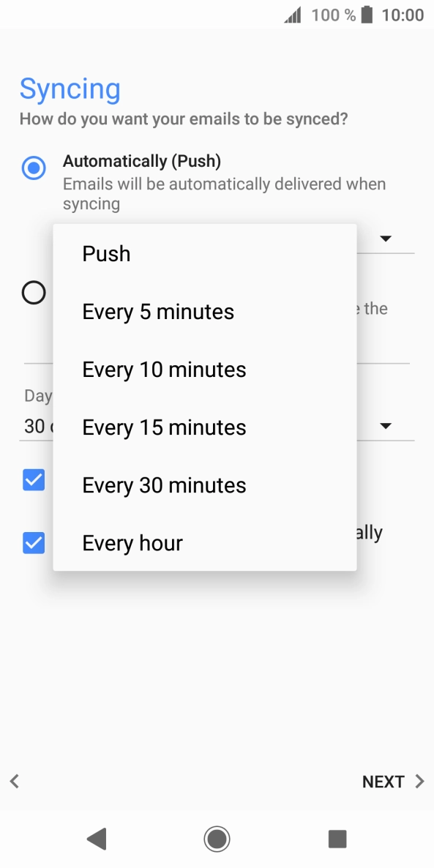Tap the home circle navigation icon
The width and height of the screenshot is (434, 868).
(x=217, y=839)
